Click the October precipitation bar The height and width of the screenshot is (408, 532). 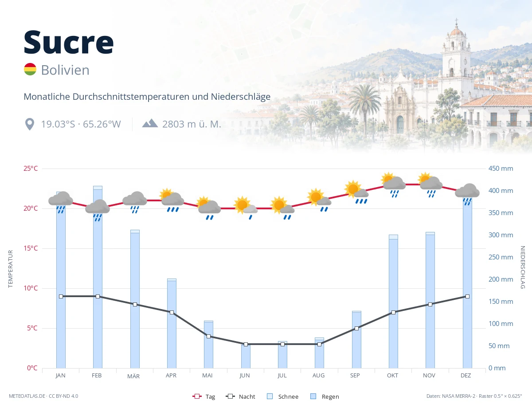tap(393, 302)
